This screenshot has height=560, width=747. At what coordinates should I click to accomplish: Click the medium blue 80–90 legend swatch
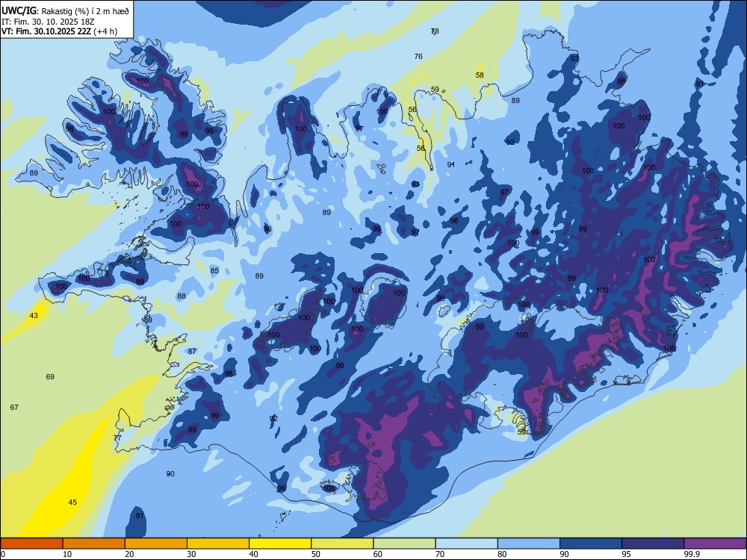(x=529, y=544)
